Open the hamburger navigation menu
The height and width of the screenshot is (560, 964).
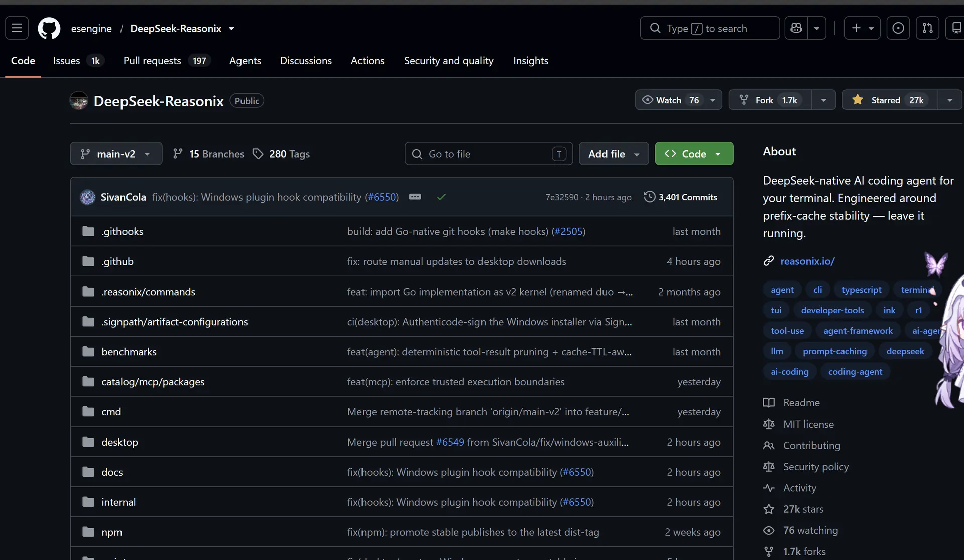click(x=17, y=28)
